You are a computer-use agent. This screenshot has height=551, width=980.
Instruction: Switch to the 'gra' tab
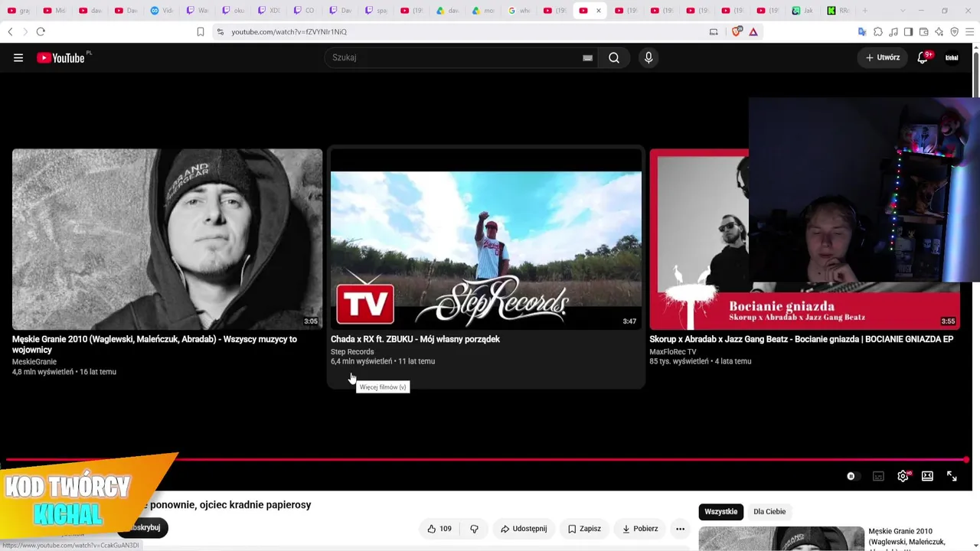19,11
